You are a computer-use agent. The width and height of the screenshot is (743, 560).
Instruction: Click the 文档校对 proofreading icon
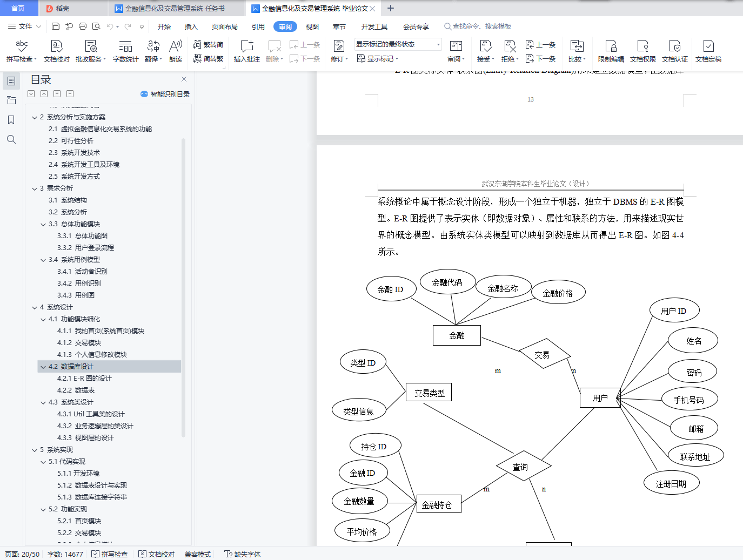pos(57,51)
